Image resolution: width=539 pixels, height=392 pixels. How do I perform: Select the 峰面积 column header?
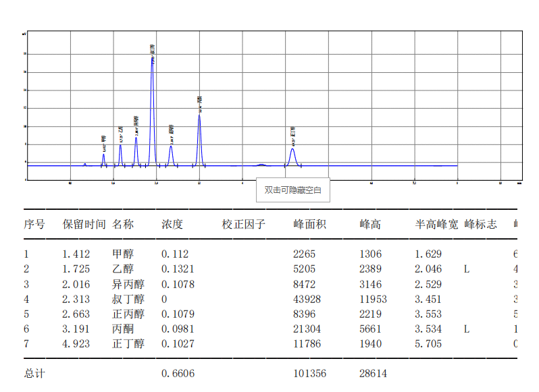tap(309, 224)
